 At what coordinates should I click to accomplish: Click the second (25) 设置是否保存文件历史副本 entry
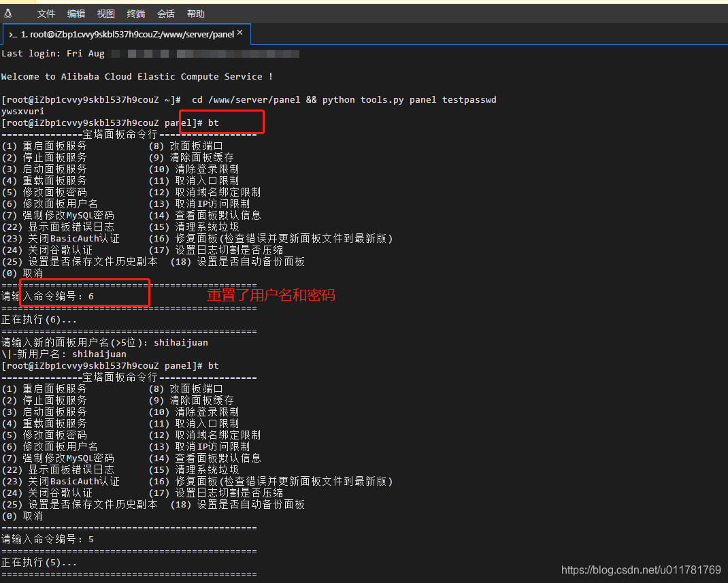(80, 504)
